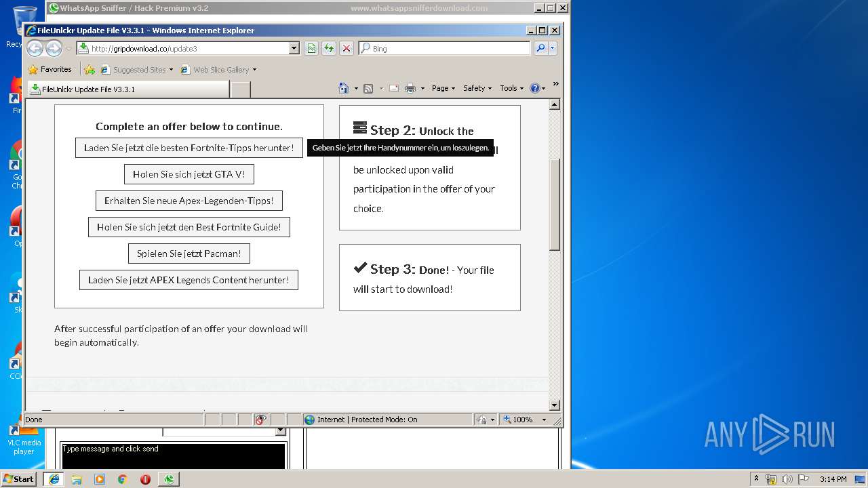Click Spielen Sie jetzt Pacman offer
The image size is (868, 488).
click(189, 253)
